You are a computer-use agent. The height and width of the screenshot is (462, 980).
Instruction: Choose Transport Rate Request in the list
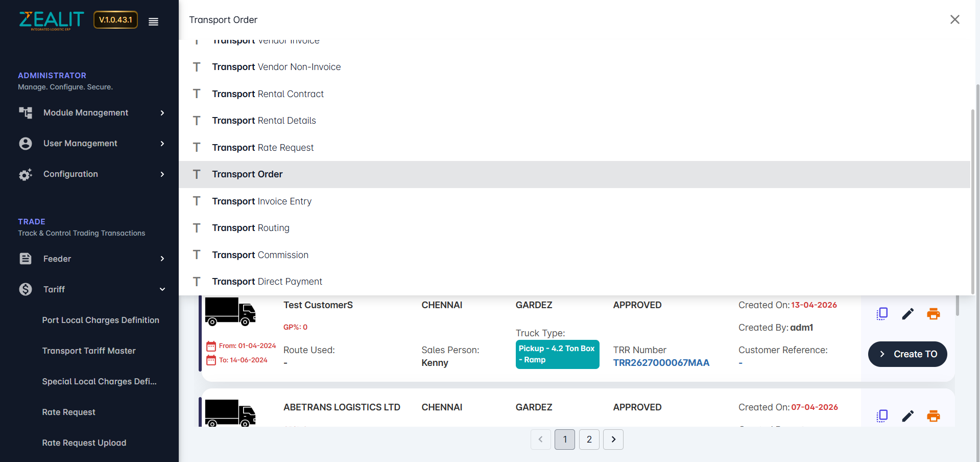click(263, 148)
